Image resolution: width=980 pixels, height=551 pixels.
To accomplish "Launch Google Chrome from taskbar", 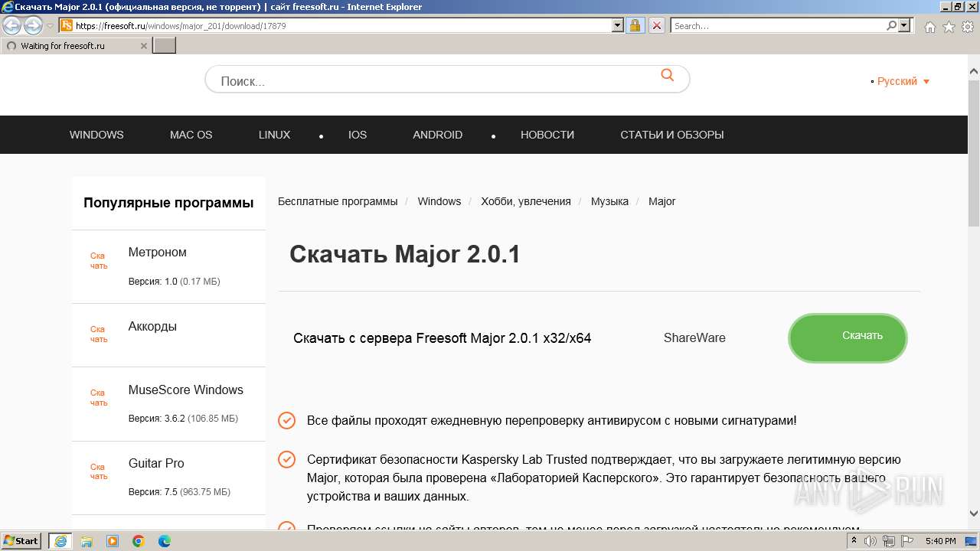I will click(x=139, y=541).
